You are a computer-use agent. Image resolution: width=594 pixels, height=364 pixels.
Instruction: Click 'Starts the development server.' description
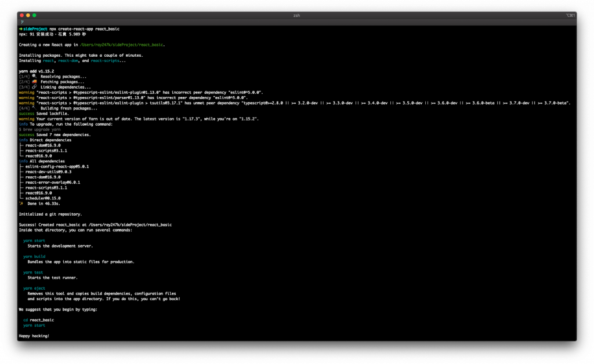tap(60, 246)
